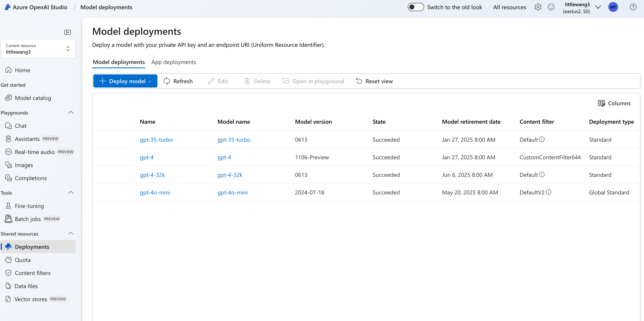Click the gpt-4o-mini model name link
Viewport: 644px width, 321px height.
tap(233, 192)
